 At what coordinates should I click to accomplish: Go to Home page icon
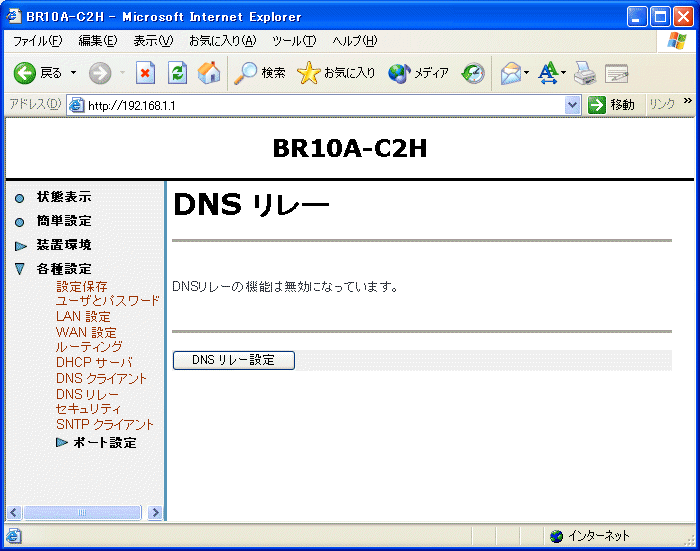pos(209,73)
